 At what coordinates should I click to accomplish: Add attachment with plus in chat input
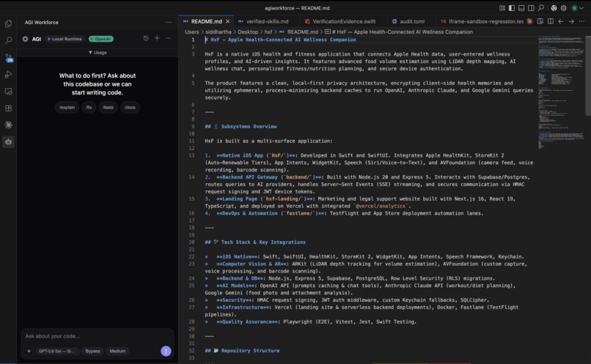coord(29,351)
